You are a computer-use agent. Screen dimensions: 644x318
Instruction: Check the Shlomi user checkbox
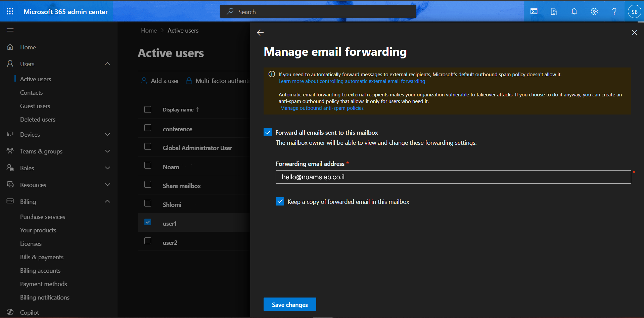pos(148,203)
